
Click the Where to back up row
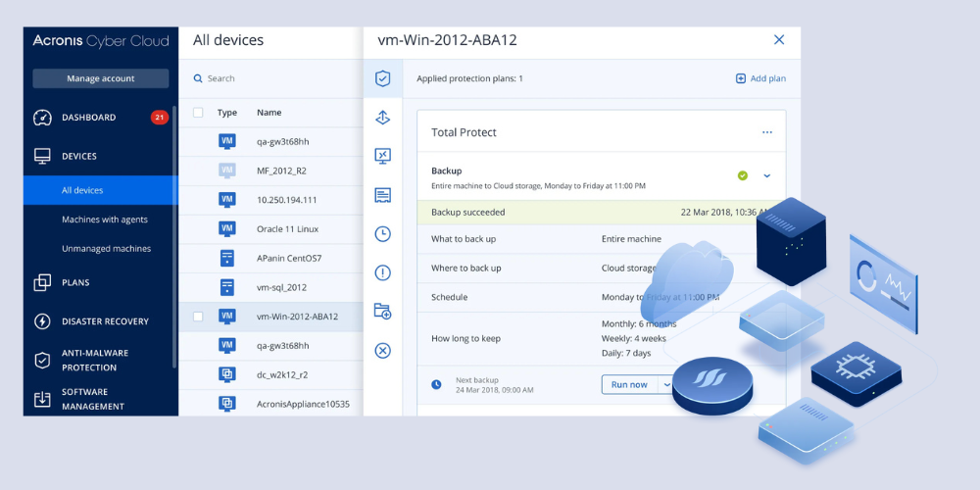coord(602,269)
